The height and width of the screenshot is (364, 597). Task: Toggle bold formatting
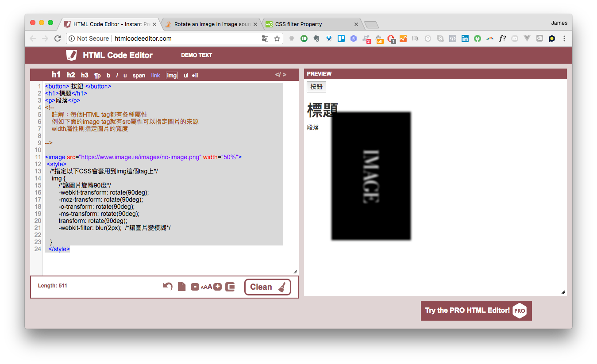tap(108, 75)
